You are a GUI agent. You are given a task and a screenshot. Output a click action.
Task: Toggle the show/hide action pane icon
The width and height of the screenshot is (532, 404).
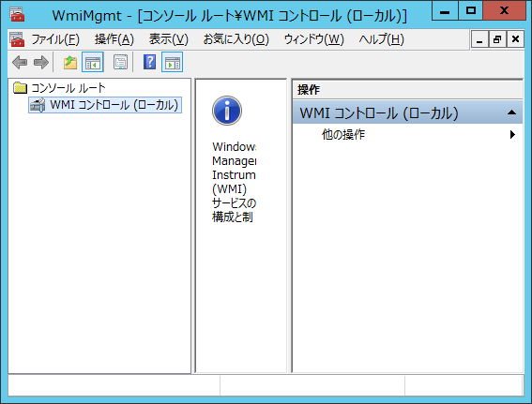click(x=173, y=63)
